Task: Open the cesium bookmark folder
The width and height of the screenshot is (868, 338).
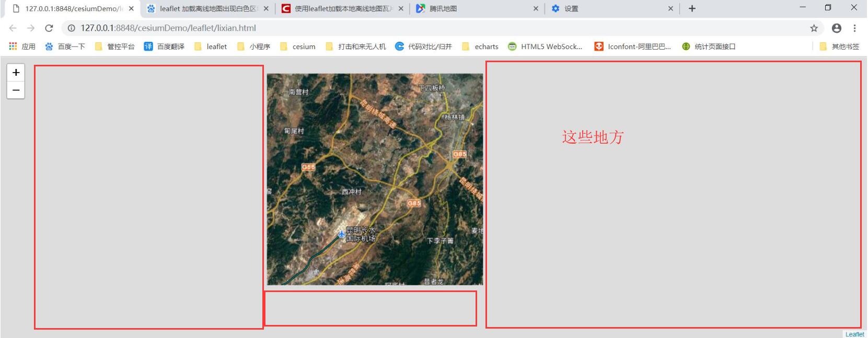Action: [298, 46]
